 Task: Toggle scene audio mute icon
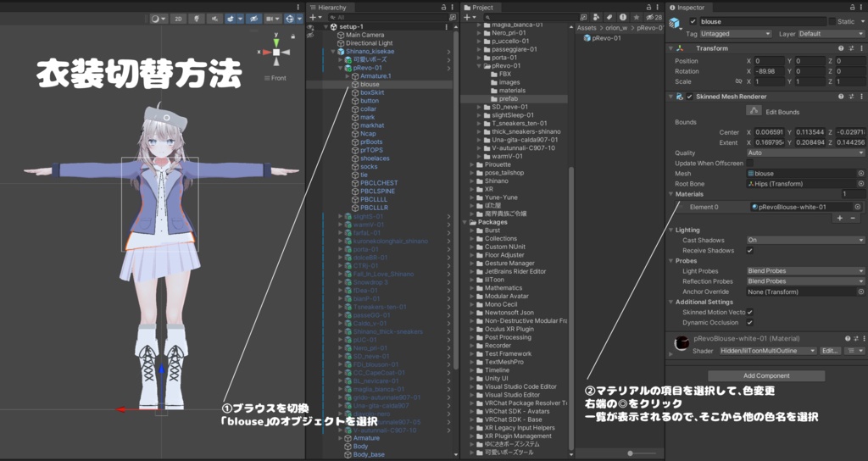pyautogui.click(x=214, y=19)
